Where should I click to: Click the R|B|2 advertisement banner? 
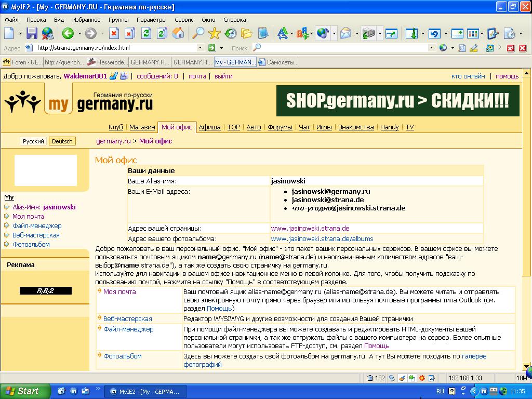click(x=46, y=290)
